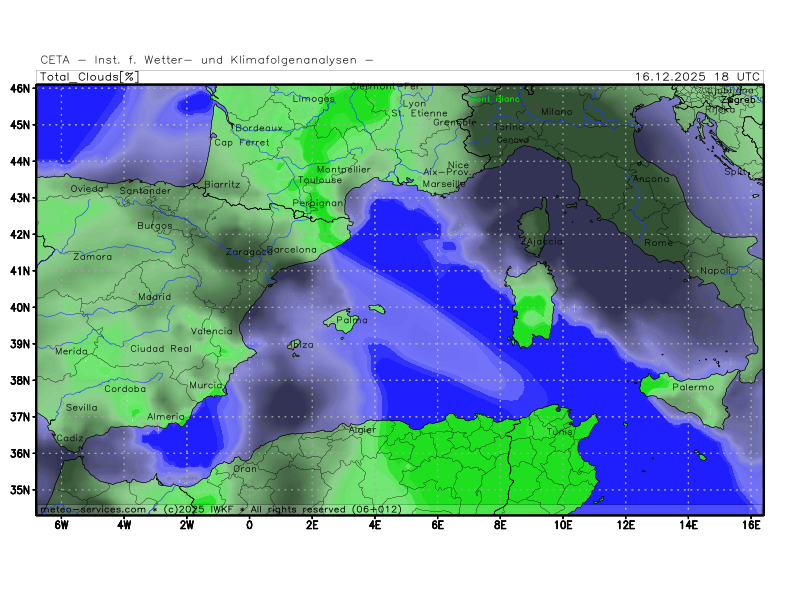Screen dimensions: 800x600
Task: Select the Sevilla city label
Action: tap(82, 407)
